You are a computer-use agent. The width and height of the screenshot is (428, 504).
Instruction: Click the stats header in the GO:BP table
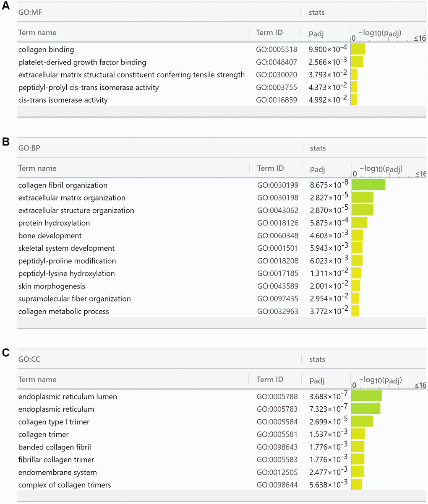(x=318, y=148)
